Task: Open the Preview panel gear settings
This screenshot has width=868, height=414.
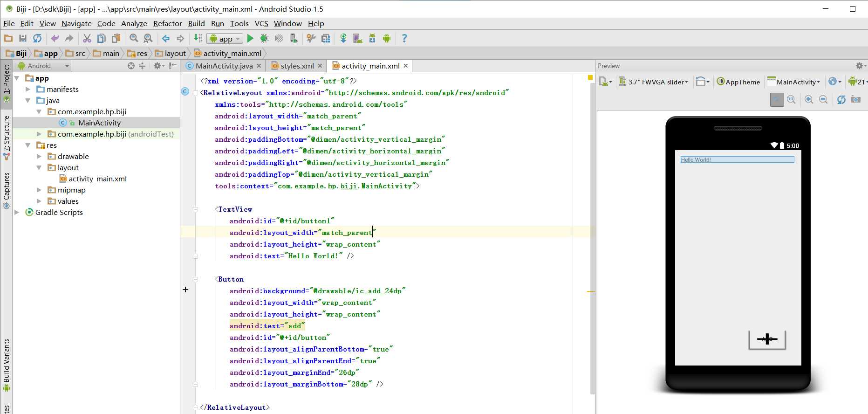Action: [860, 66]
